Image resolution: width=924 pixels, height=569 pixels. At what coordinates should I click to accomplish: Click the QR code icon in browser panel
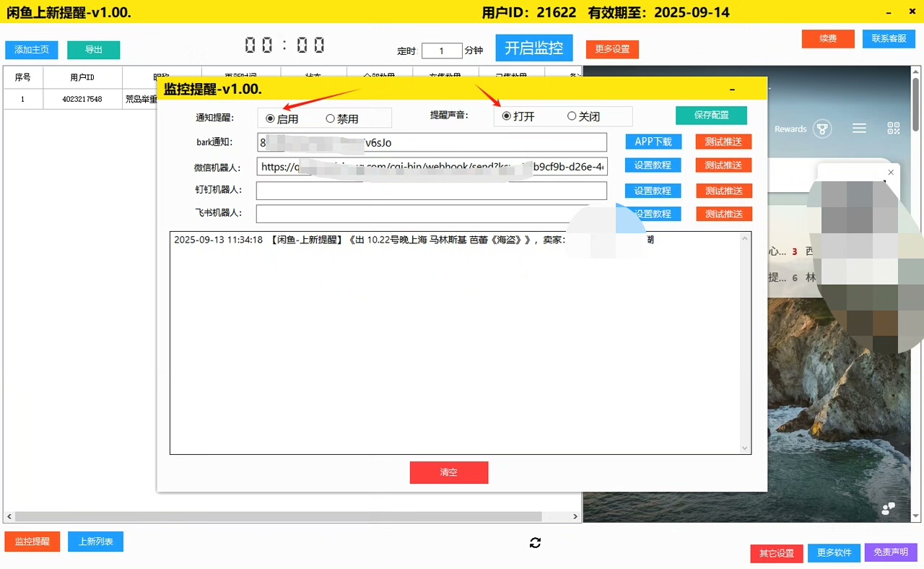894,129
